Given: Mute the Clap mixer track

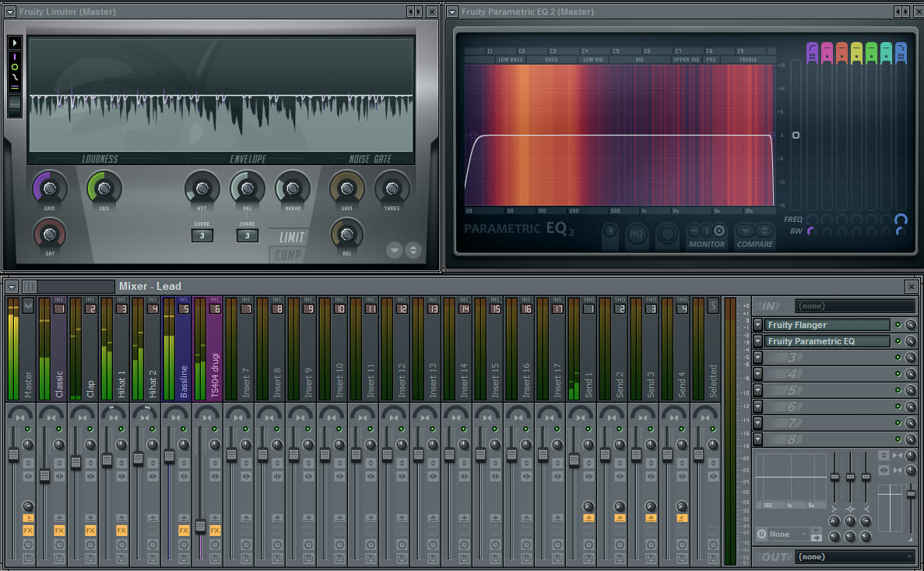Looking at the screenshot, I should pyautogui.click(x=90, y=429).
